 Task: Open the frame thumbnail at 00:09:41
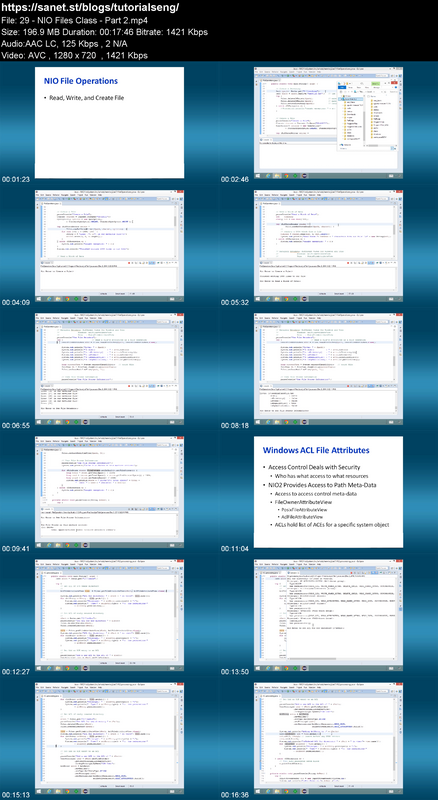pos(109,492)
